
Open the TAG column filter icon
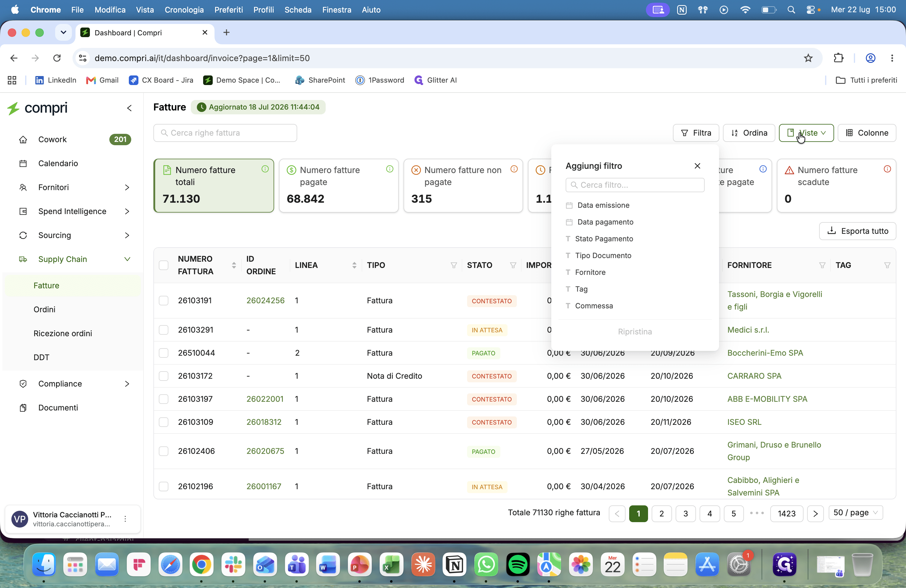[887, 265]
